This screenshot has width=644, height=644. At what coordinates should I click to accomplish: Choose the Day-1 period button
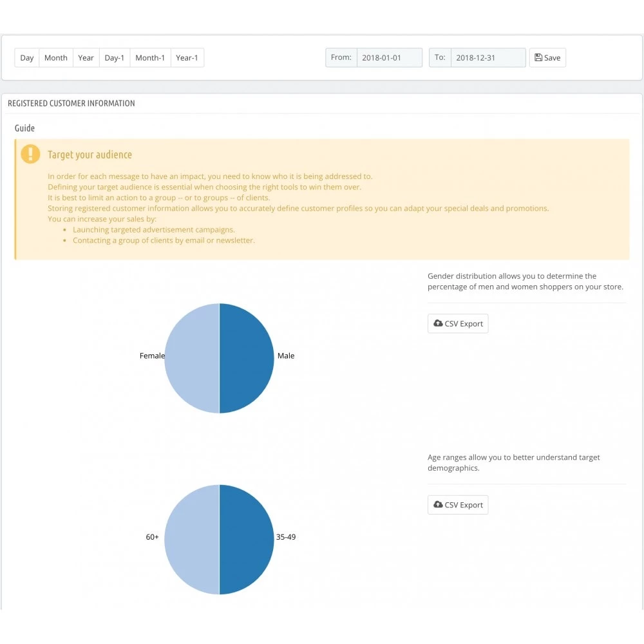115,57
